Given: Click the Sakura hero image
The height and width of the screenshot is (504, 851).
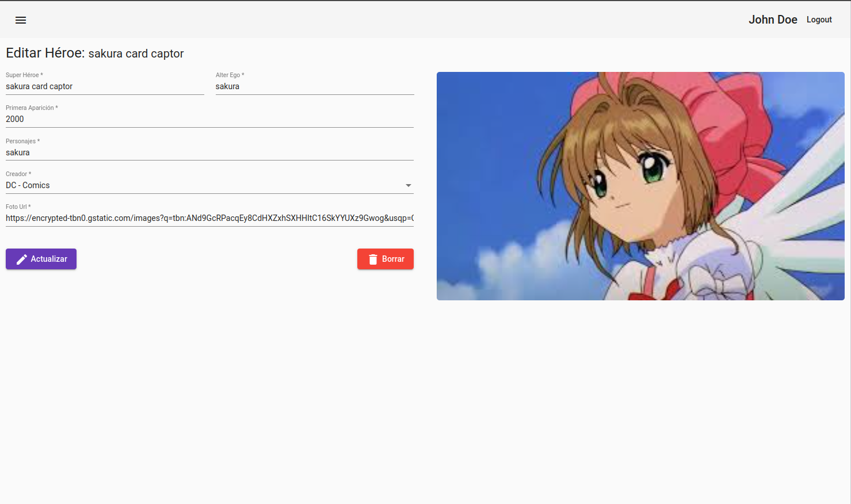Looking at the screenshot, I should click(x=640, y=186).
